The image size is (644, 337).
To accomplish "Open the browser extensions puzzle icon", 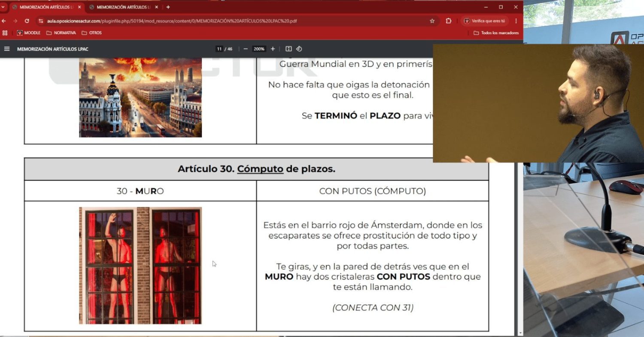I will pos(449,21).
